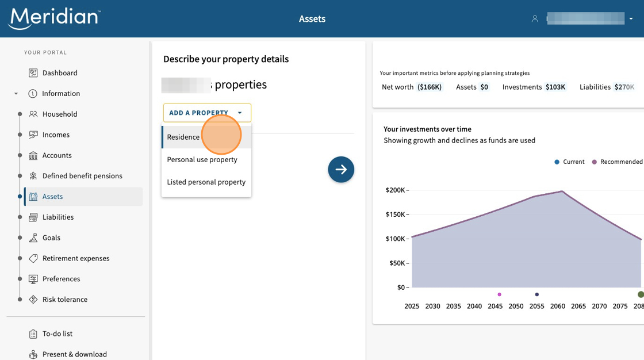
Task: Click the dark blue marker near 2055
Action: 537,294
